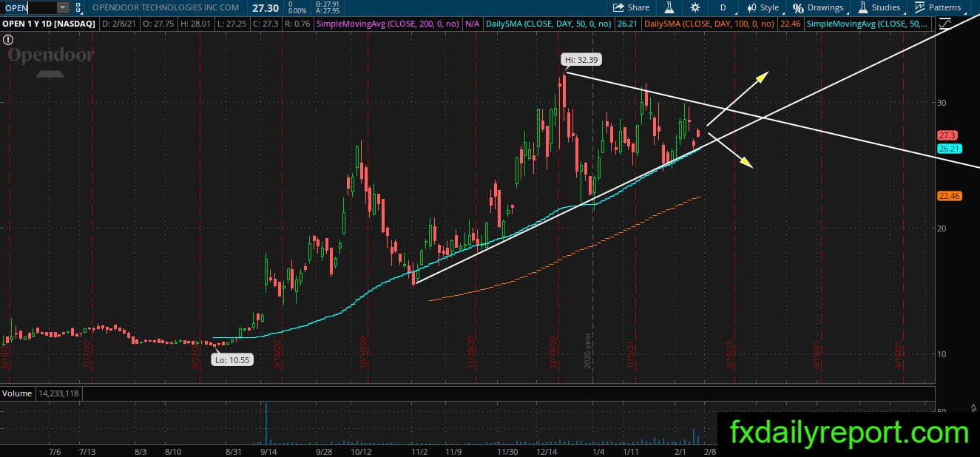Click the last price 27.30
This screenshot has width=980, height=457.
coord(264,7)
